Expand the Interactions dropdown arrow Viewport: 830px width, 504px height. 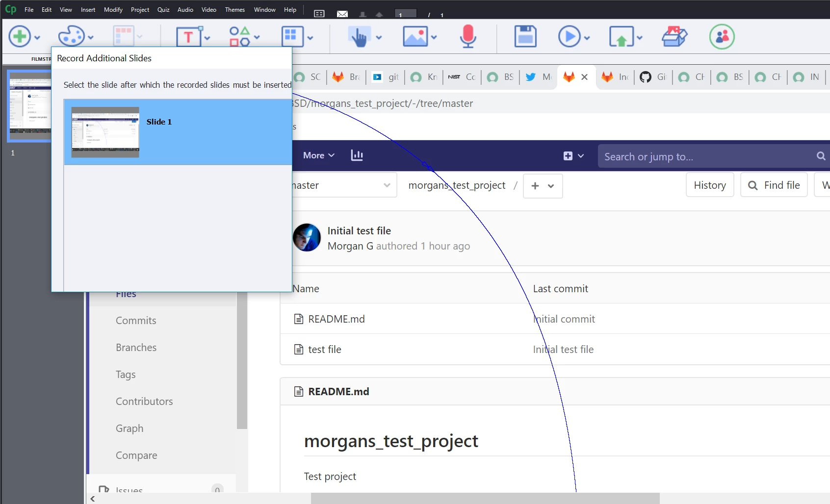point(379,38)
